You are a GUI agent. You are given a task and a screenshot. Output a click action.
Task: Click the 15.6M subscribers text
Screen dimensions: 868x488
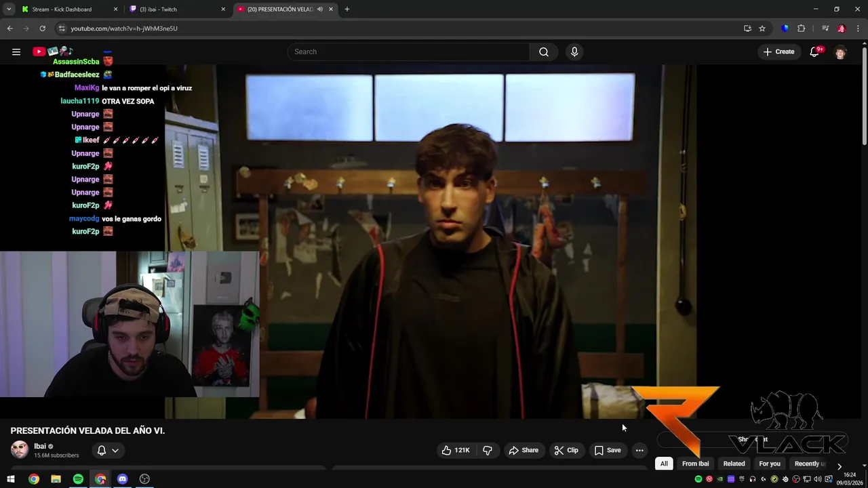coord(56,455)
